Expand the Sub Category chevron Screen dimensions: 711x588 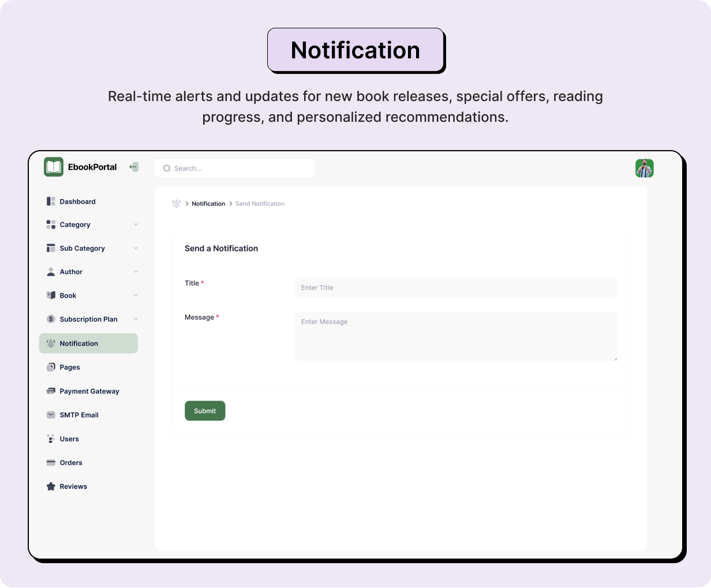(x=136, y=248)
